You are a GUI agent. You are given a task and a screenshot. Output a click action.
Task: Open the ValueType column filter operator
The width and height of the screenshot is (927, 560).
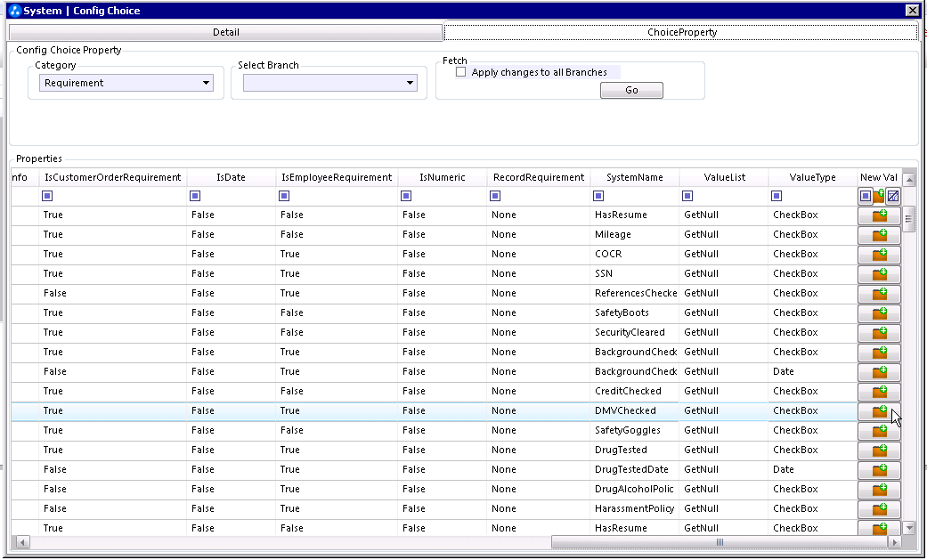[777, 196]
